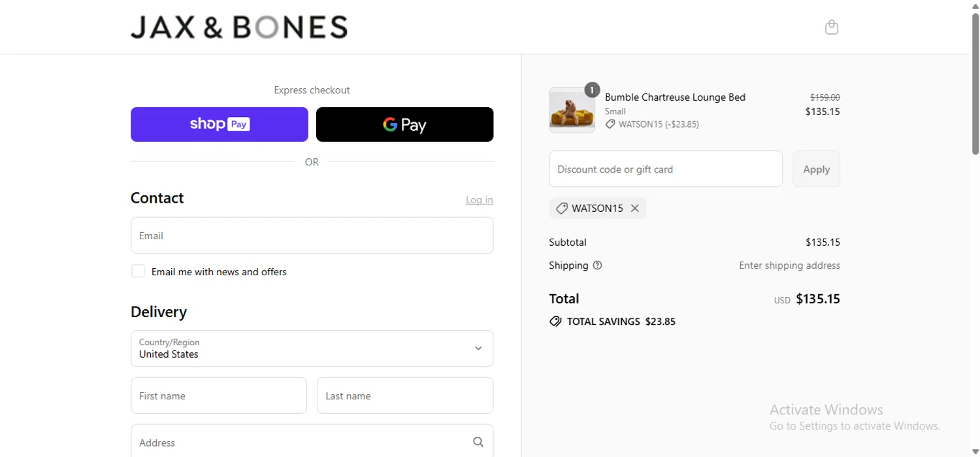Pay with Shop Pay express checkout
The width and height of the screenshot is (980, 457).
click(x=220, y=124)
